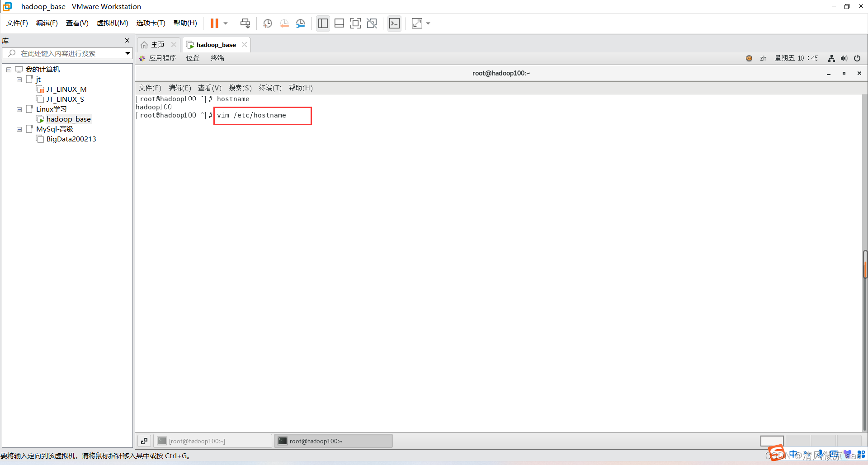Open terminal 帮助(H) menu

pyautogui.click(x=301, y=88)
